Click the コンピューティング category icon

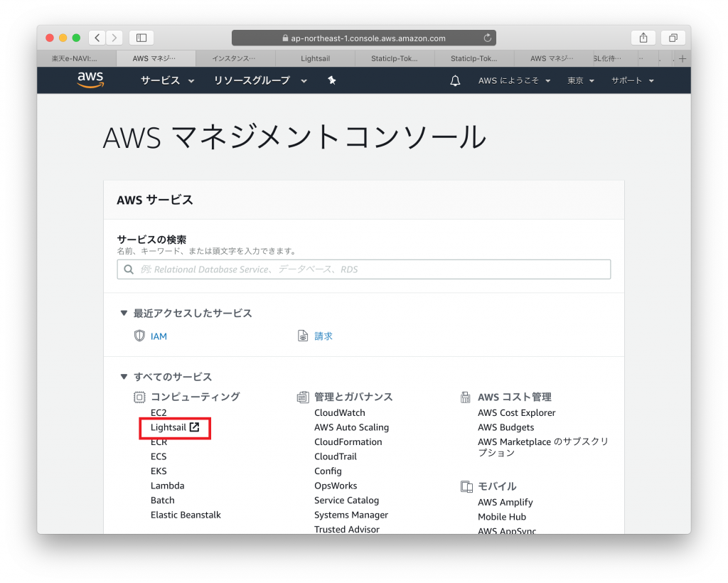(139, 397)
